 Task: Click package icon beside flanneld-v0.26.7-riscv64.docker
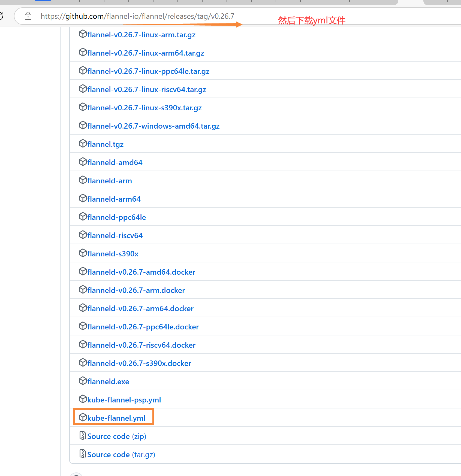tap(83, 344)
